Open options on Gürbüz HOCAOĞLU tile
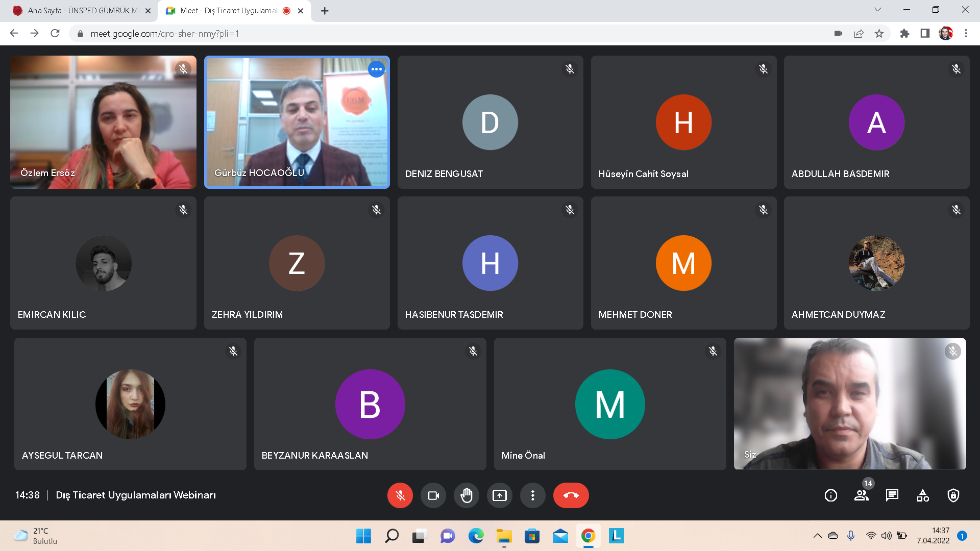The width and height of the screenshot is (980, 551). click(376, 69)
